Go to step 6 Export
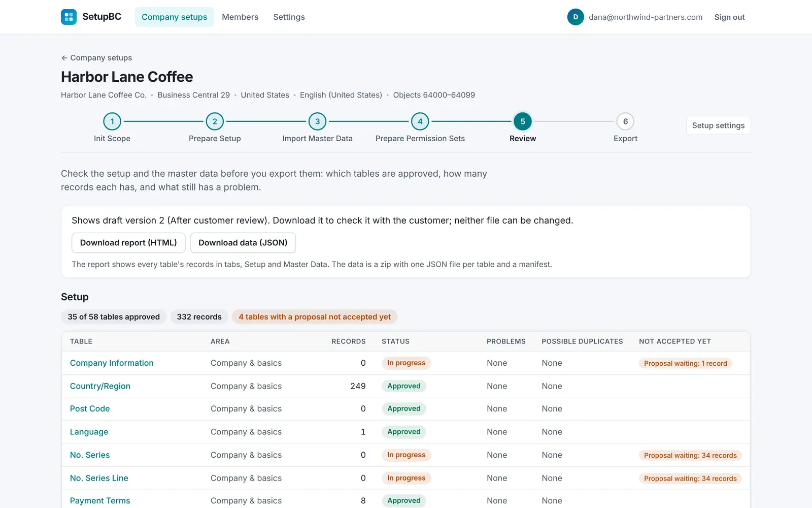 [x=625, y=128]
